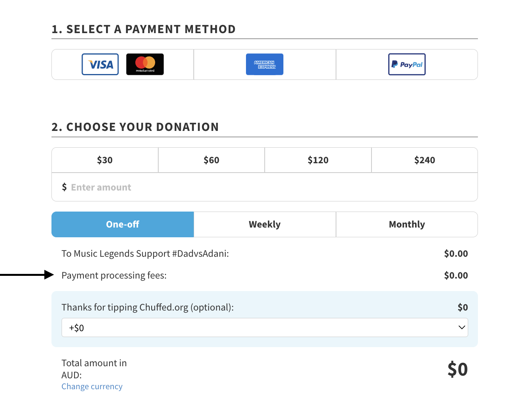Switch to One-off donation frequency

click(x=123, y=224)
